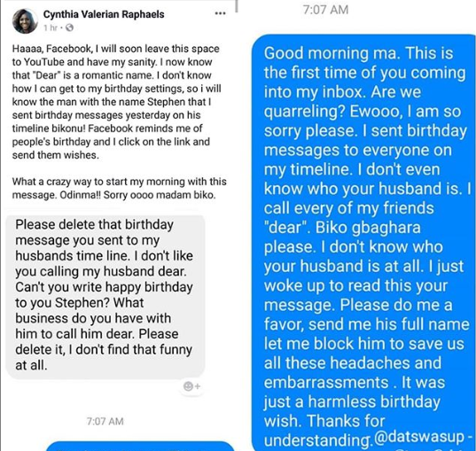Image resolution: width=476 pixels, height=451 pixels.
Task: Tap the partially visible blue bubble at bottom left
Action: pyautogui.click(x=140, y=447)
